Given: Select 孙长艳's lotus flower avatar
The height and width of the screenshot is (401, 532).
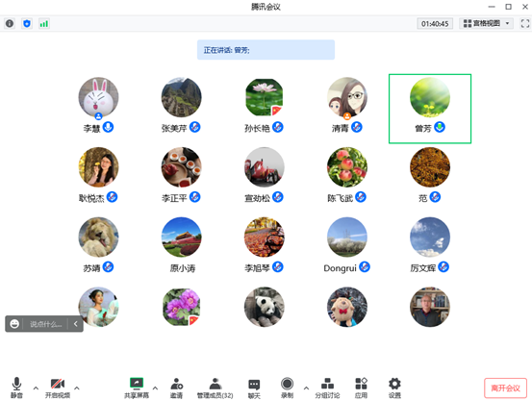Looking at the screenshot, I should [x=265, y=97].
